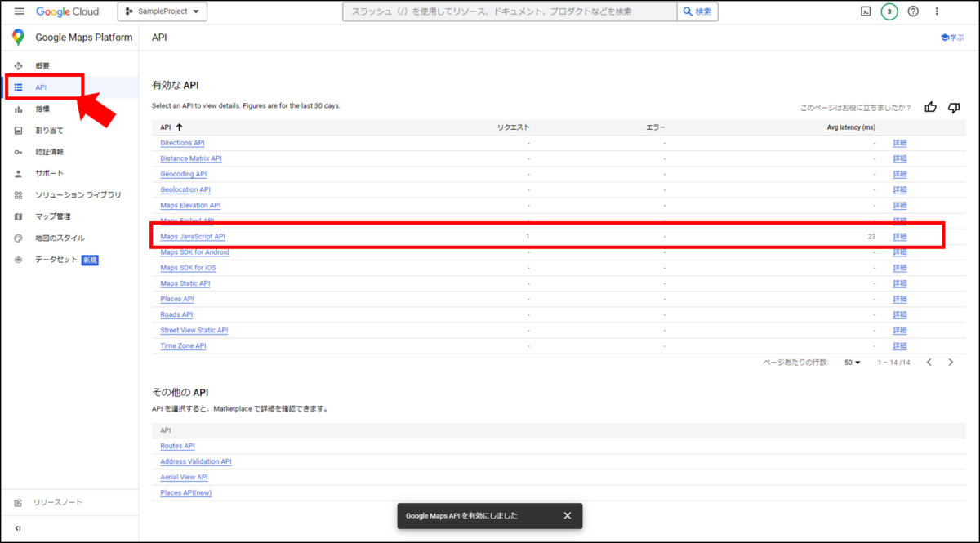
Task: Open the Geolocation API link
Action: point(185,189)
